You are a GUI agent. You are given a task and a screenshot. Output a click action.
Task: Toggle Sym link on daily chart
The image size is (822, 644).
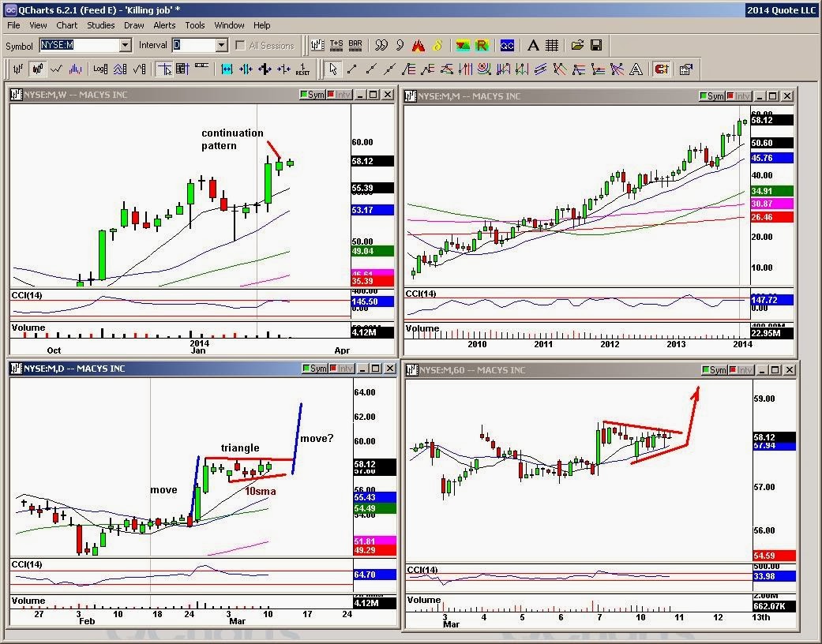[x=315, y=369]
